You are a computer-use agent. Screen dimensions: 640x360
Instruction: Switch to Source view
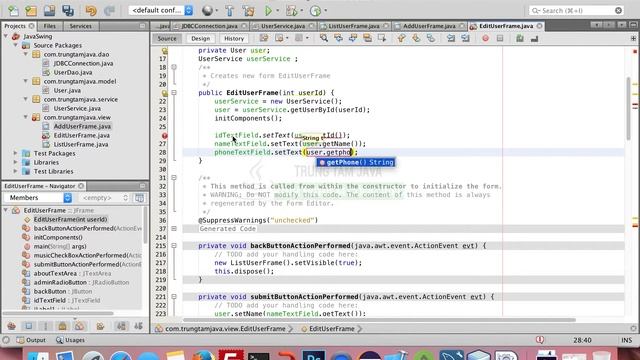[x=167, y=38]
